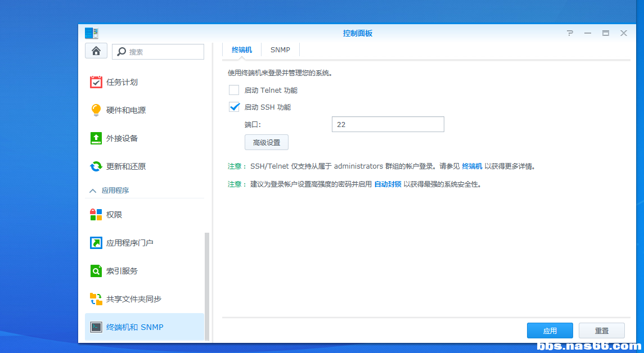Click the Control Panel icon in title bar
The width and height of the screenshot is (644, 353).
click(x=92, y=33)
